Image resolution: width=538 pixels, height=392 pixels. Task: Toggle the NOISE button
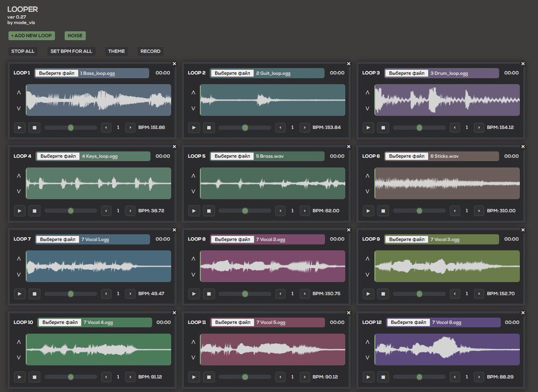[75, 35]
